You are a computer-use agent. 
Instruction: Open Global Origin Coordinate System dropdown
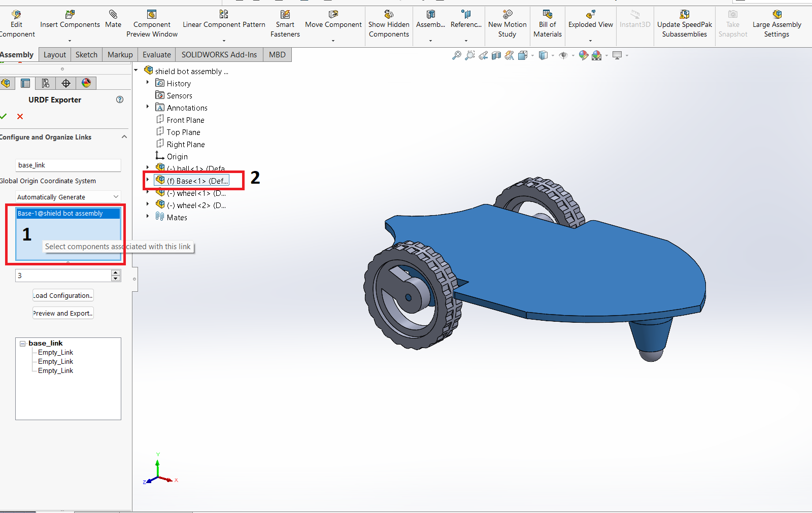point(68,197)
